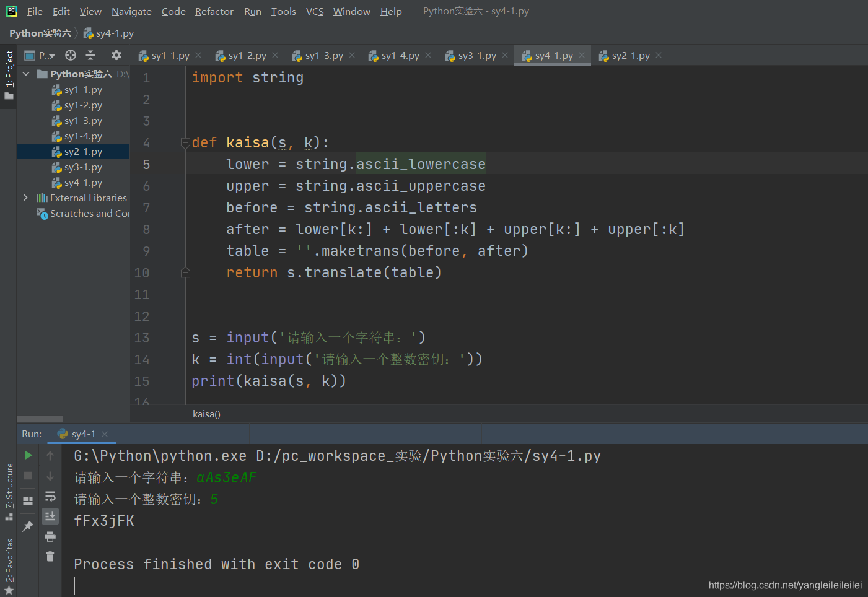This screenshot has height=597, width=868.
Task: Click the Down the Stack Trace arrow
Action: click(x=50, y=476)
